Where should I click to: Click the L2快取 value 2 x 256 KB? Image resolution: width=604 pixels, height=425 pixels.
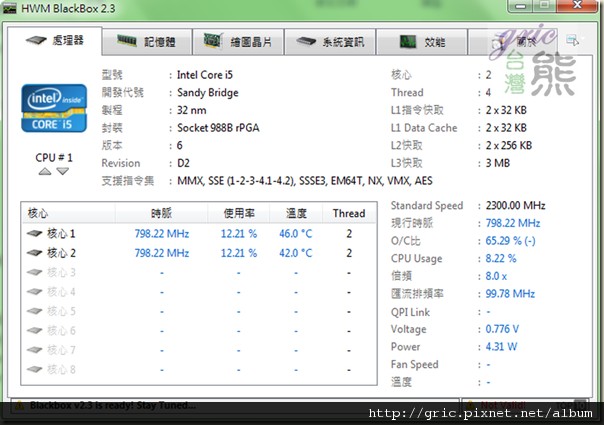[x=509, y=146]
